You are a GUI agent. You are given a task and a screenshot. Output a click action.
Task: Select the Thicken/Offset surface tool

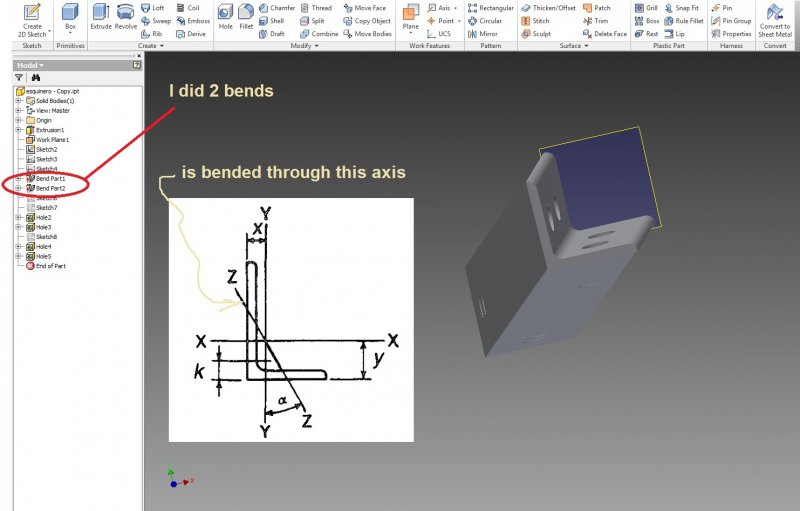coord(548,8)
